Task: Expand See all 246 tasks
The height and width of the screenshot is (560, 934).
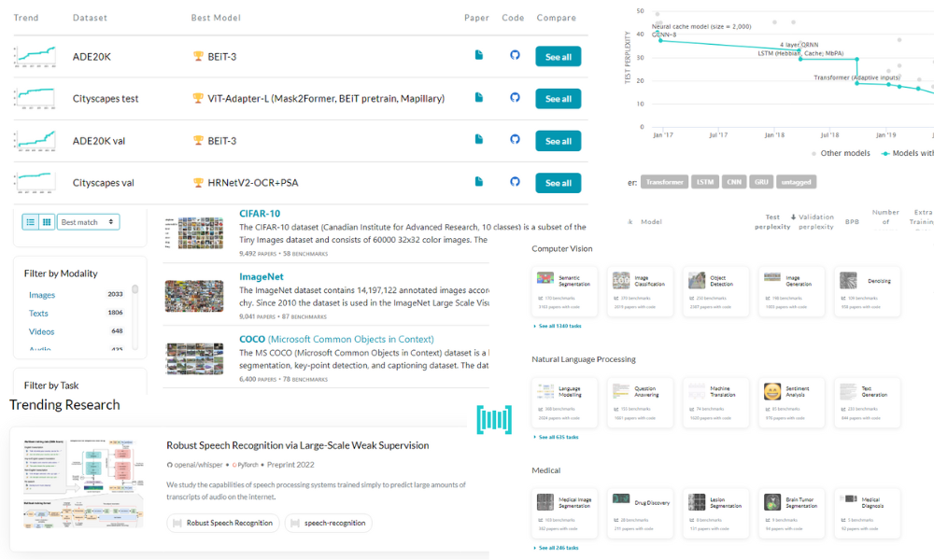Action: (557, 548)
